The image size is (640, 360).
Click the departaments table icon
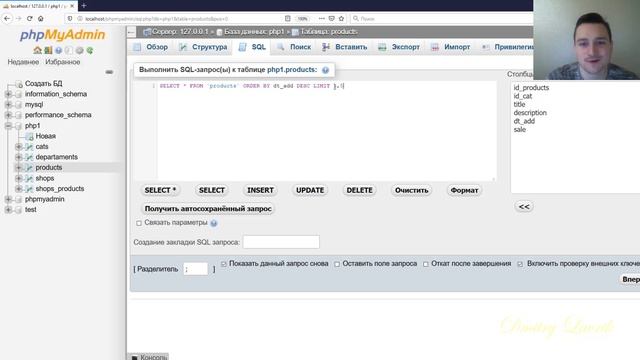coord(29,157)
